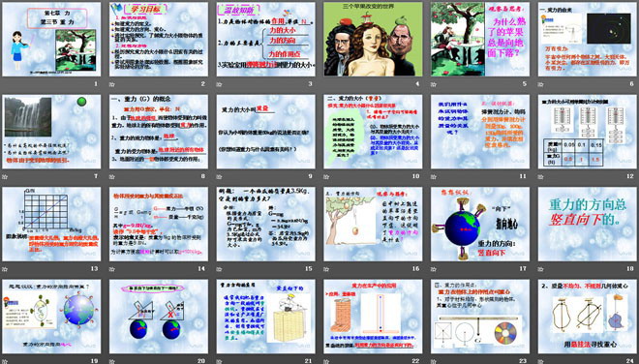Click slide number 18 label
639x364 pixels.
click(630, 268)
